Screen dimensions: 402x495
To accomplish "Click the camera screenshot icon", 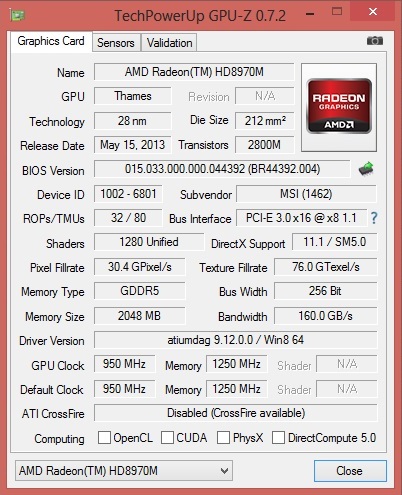I will [x=375, y=41].
